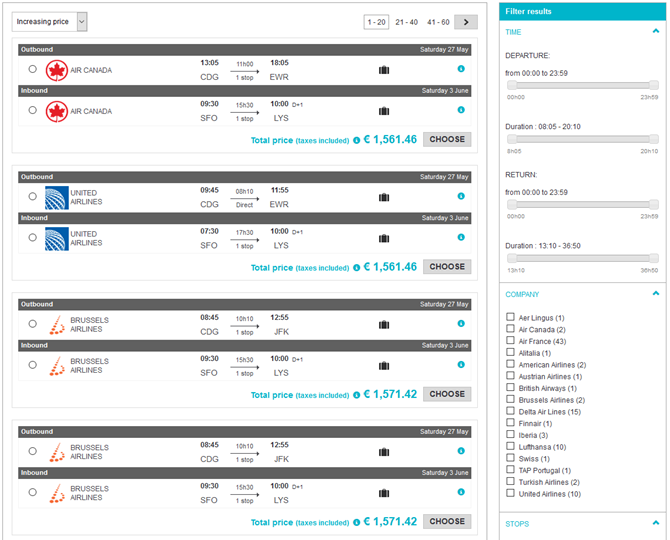
Task: Click baggage icon on Air Canada outbound flight
Action: [x=384, y=70]
